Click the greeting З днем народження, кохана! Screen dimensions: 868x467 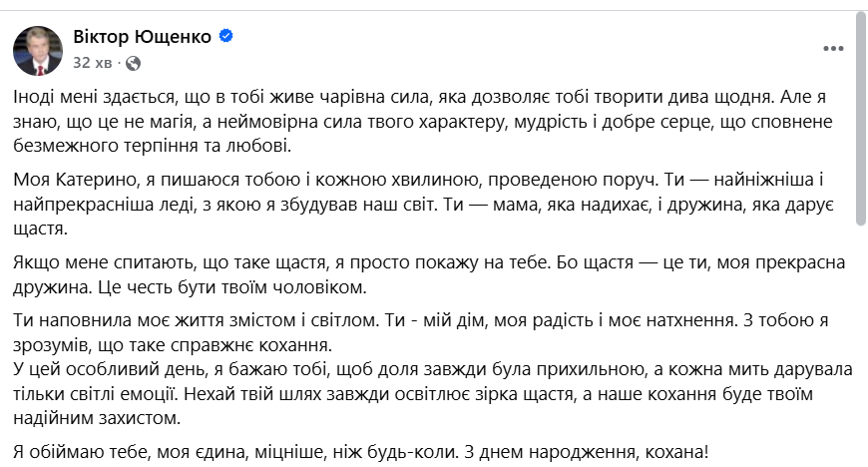[587, 451]
